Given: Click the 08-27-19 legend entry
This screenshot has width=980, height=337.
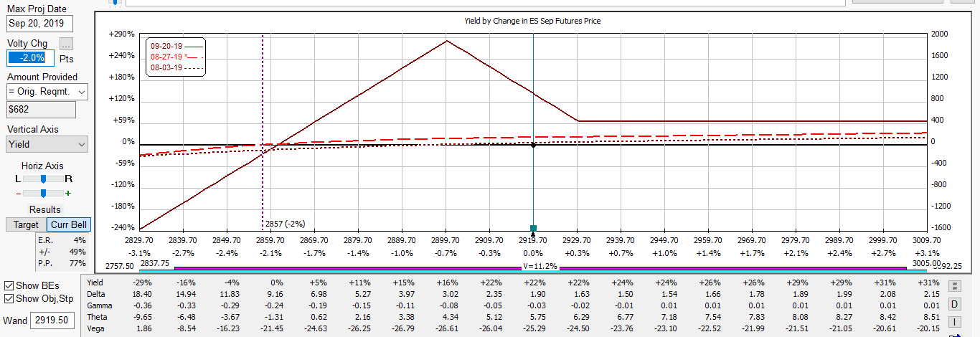Looking at the screenshot, I should pos(176,57).
